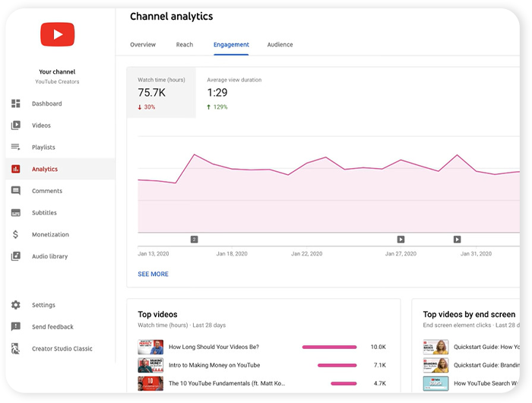Click the video marker near Jan 31
The height and width of the screenshot is (403, 532).
tap(457, 240)
